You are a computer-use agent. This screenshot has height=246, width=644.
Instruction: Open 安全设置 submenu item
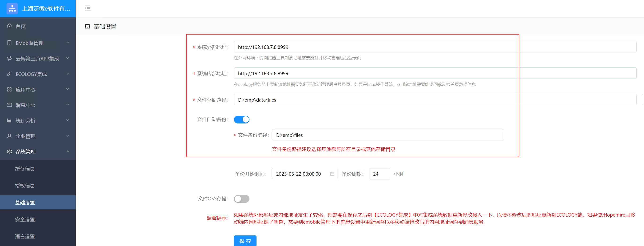coord(38,219)
